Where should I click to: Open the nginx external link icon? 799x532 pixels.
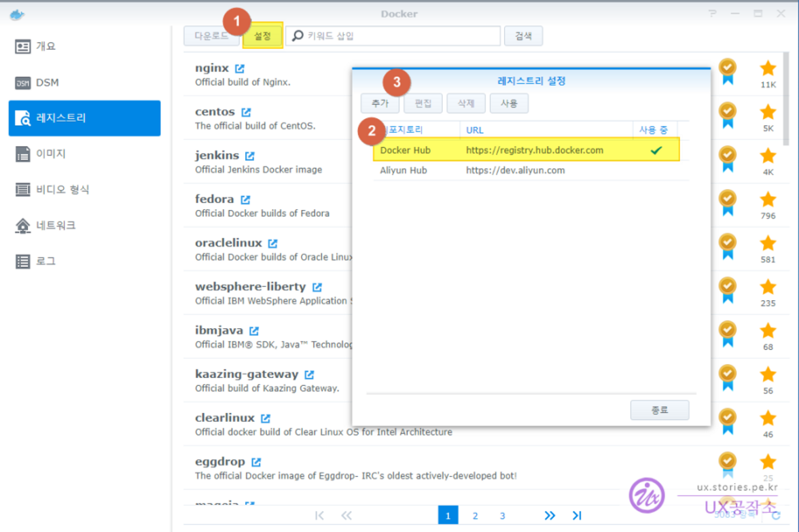point(240,69)
